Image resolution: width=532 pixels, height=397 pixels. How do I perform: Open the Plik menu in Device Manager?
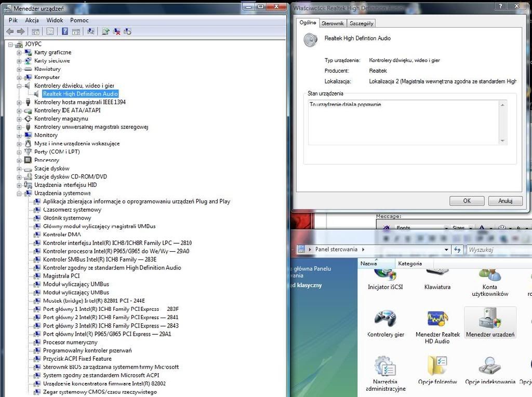coord(13,20)
